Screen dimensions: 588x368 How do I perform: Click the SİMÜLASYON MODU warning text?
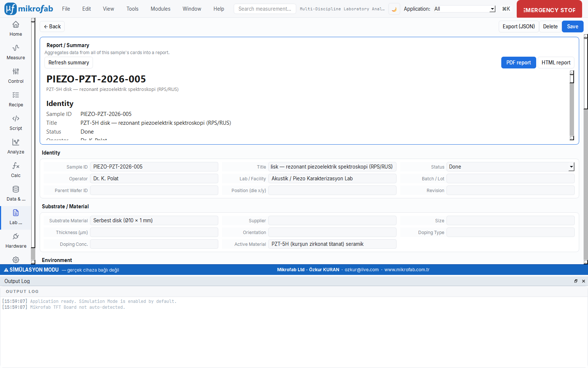(34, 270)
